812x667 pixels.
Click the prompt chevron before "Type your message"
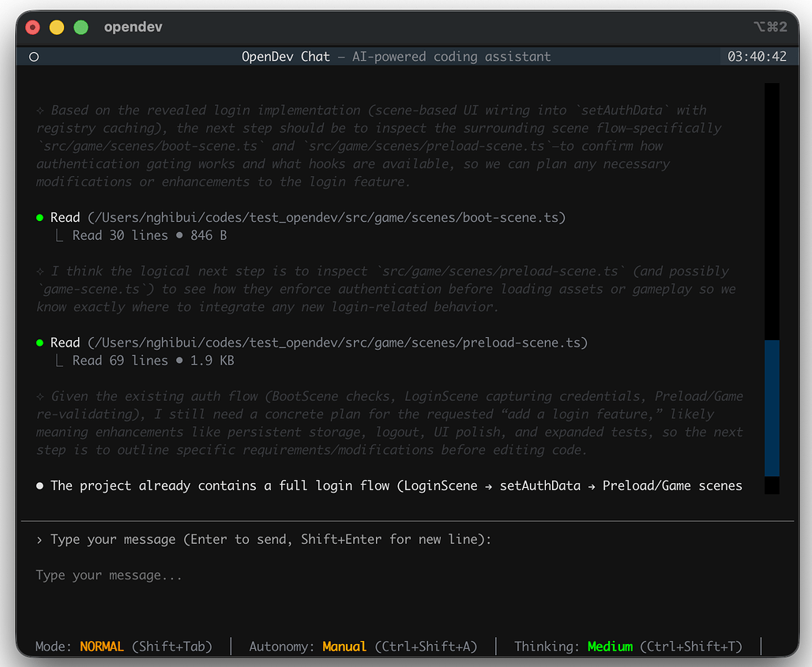click(40, 540)
